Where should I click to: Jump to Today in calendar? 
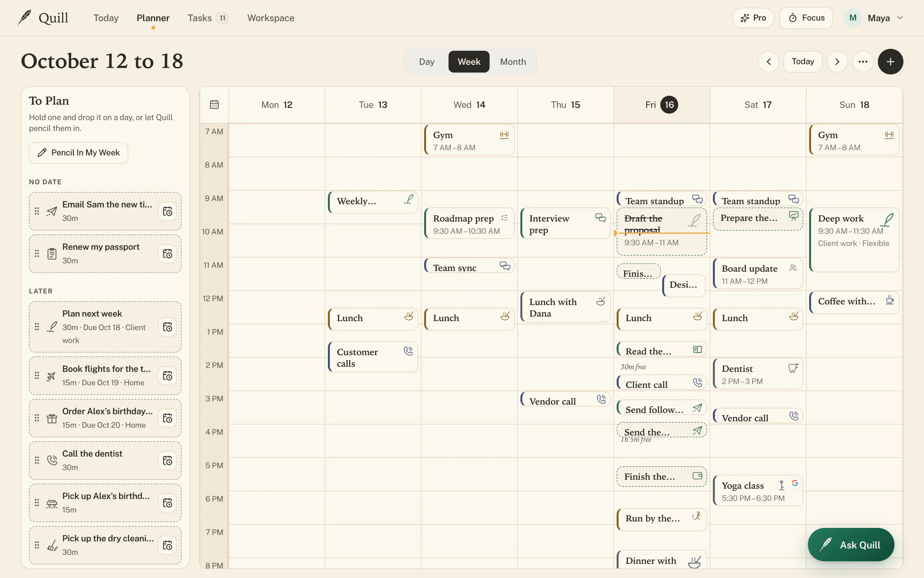pos(803,62)
